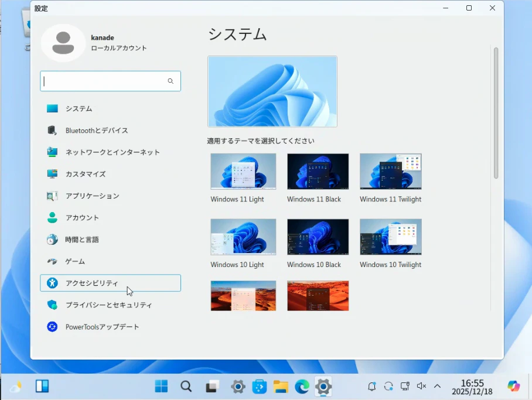Click the sync arrows icon in the system tray

click(x=388, y=386)
